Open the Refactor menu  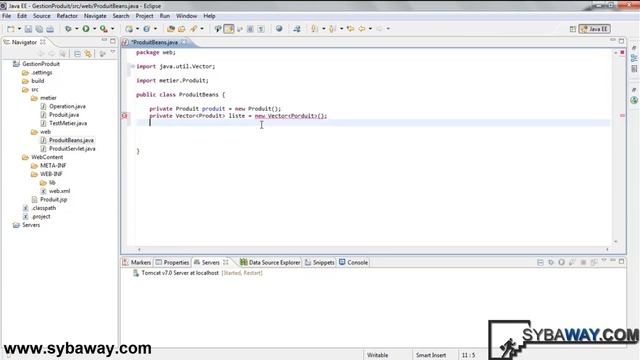67,16
